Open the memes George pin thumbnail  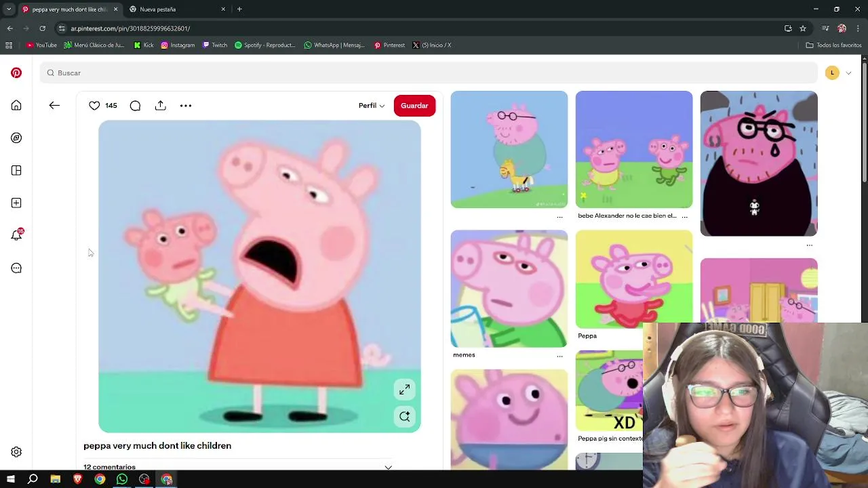509,288
